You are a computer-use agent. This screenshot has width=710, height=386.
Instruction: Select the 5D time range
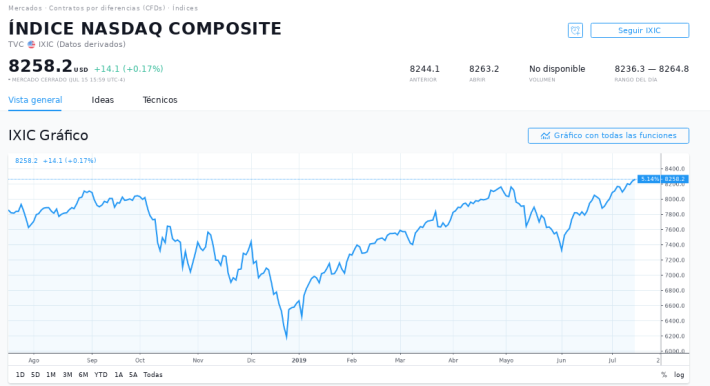(35, 375)
